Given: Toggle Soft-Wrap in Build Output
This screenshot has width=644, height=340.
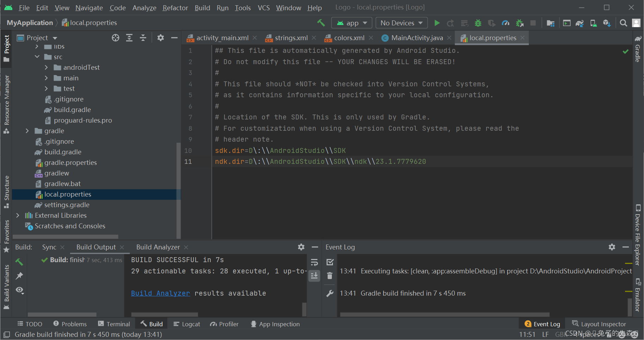Looking at the screenshot, I should 314,262.
